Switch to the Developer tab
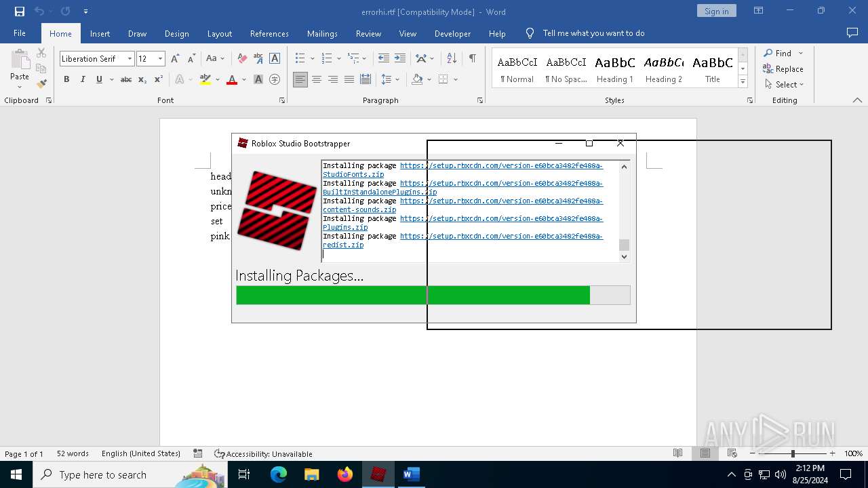The width and height of the screenshot is (868, 488). [452, 33]
